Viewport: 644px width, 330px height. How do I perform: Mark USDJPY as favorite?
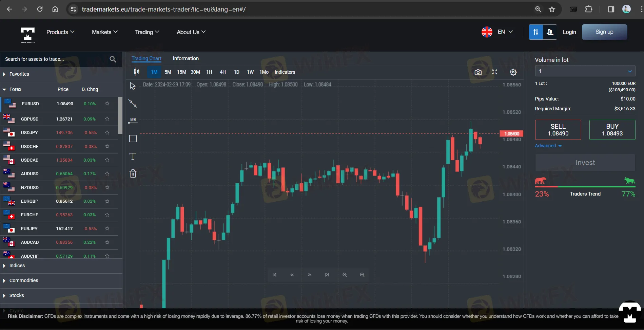(107, 132)
